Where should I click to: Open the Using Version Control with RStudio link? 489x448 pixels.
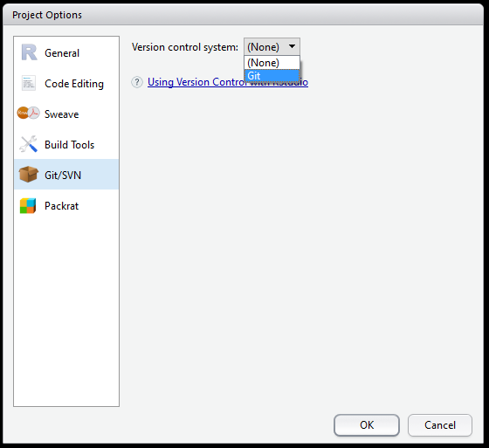tap(228, 82)
